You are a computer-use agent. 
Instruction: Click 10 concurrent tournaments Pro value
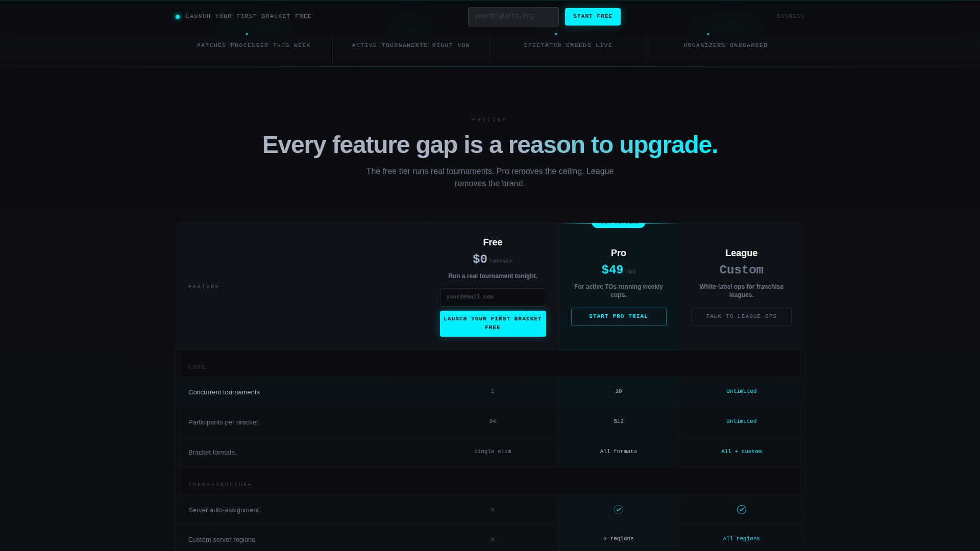(x=618, y=391)
